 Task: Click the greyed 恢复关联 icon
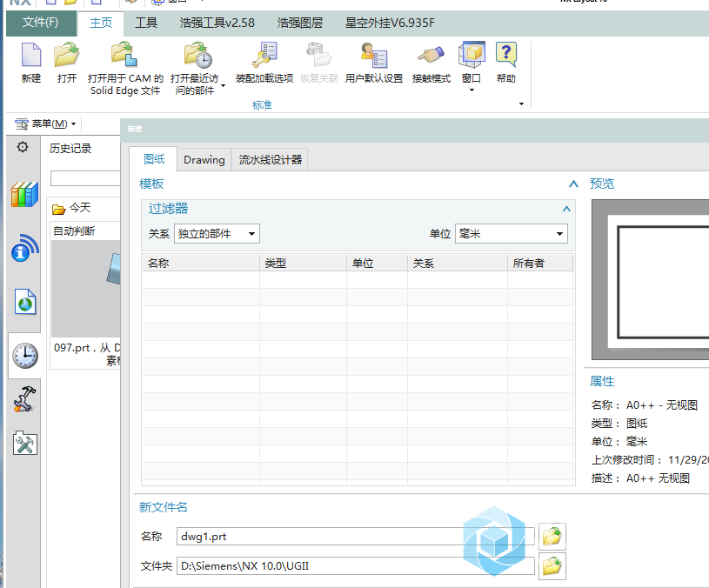[x=318, y=55]
